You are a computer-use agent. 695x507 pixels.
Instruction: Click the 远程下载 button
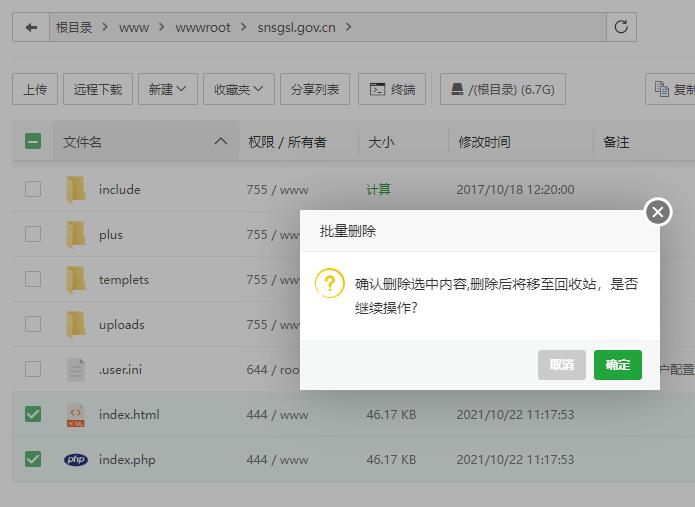coord(98,89)
